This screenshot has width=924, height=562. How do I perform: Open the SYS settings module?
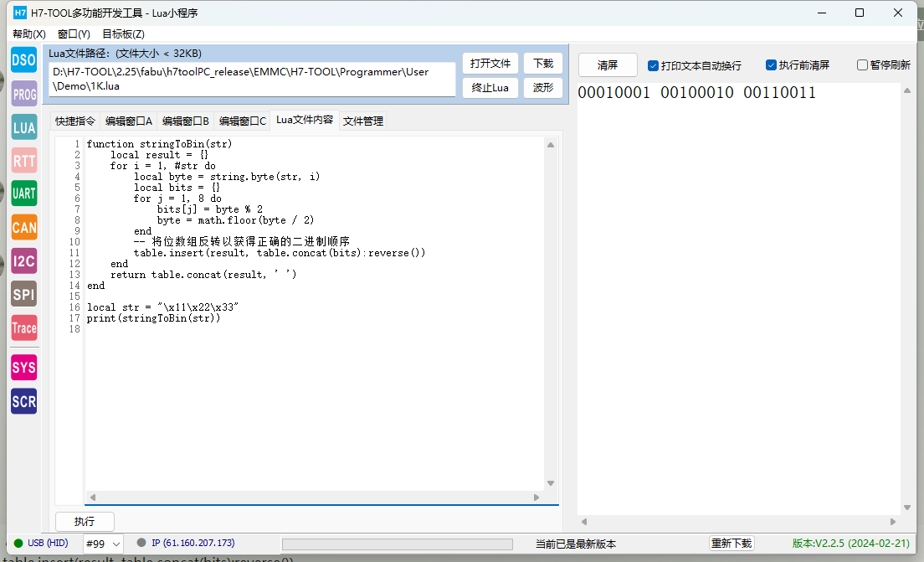(x=24, y=368)
